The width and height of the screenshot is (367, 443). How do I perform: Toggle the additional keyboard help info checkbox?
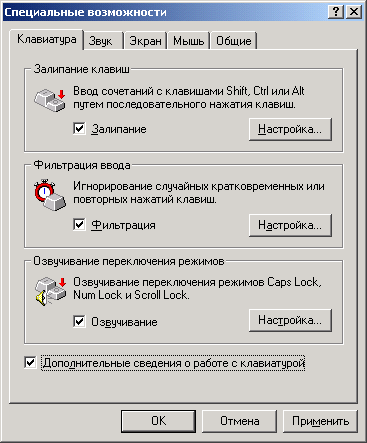point(30,362)
